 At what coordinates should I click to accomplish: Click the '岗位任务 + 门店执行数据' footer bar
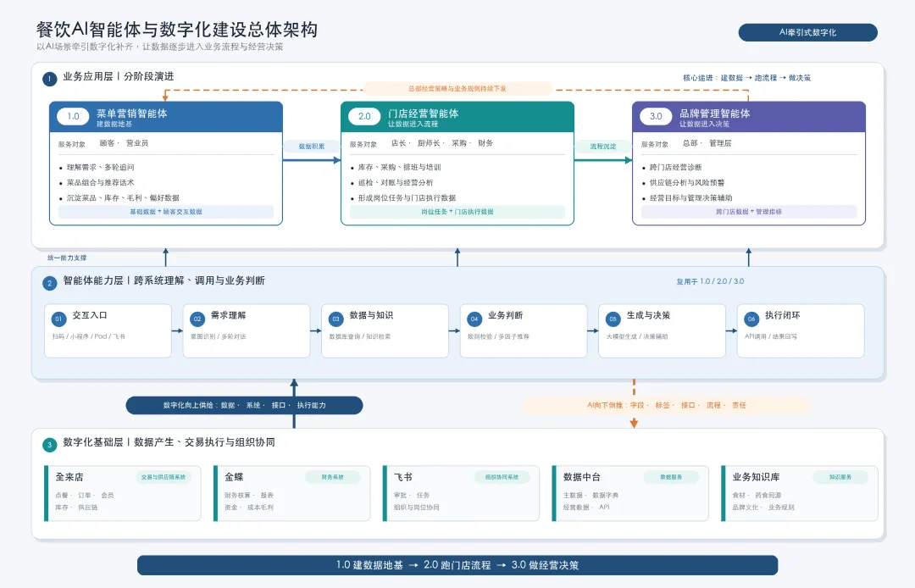pos(457,212)
